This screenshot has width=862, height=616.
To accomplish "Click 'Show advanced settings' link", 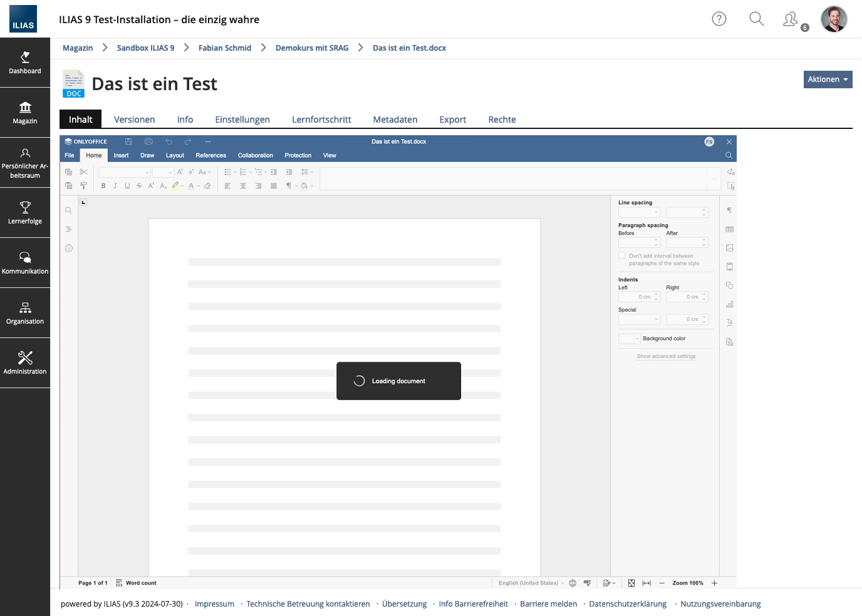I will click(x=666, y=356).
